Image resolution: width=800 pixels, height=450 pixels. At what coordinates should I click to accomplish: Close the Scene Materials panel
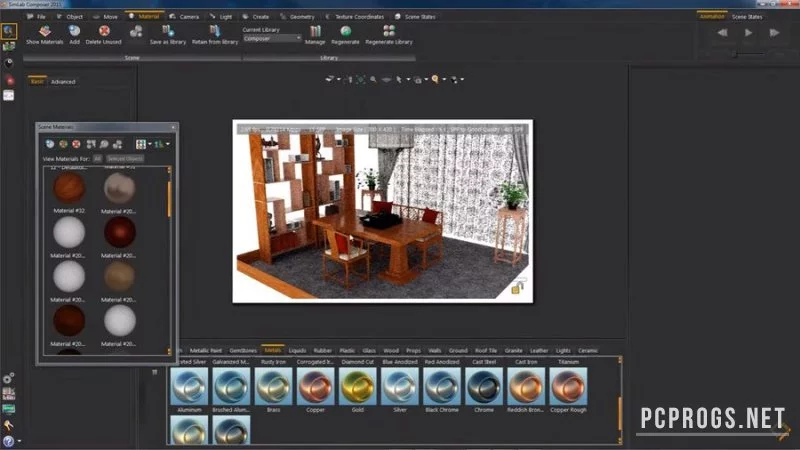coord(173,127)
